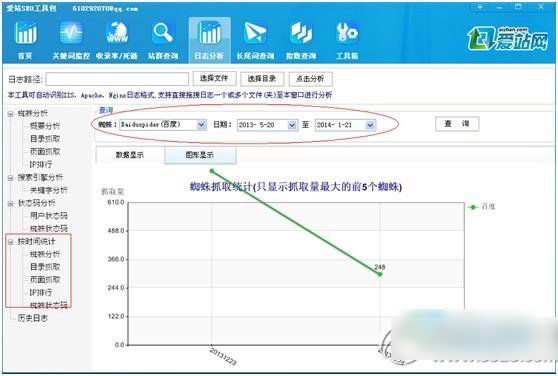Open the title bar dropdown menu icon
Screen dimensions: 558x376
pos(480,7)
